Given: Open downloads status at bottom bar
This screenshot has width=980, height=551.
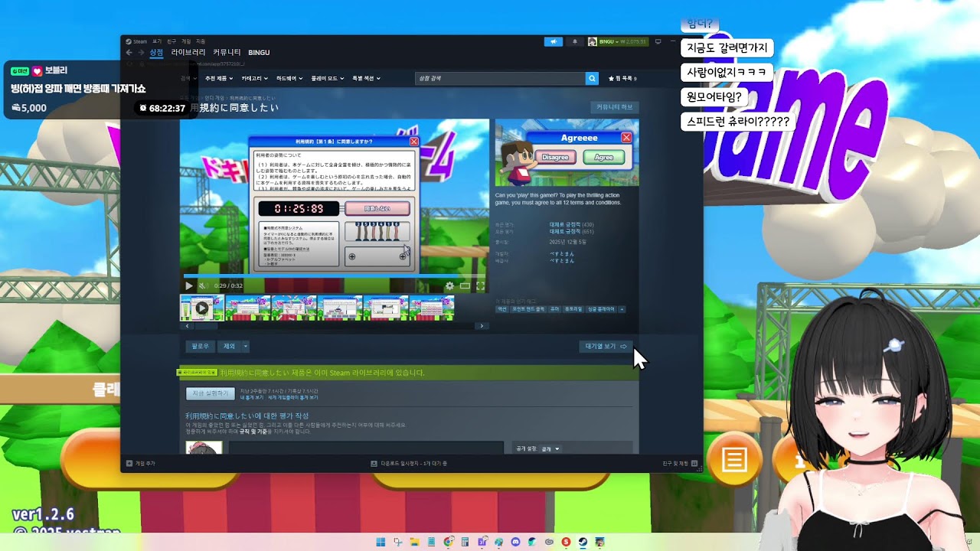Looking at the screenshot, I should tap(409, 463).
